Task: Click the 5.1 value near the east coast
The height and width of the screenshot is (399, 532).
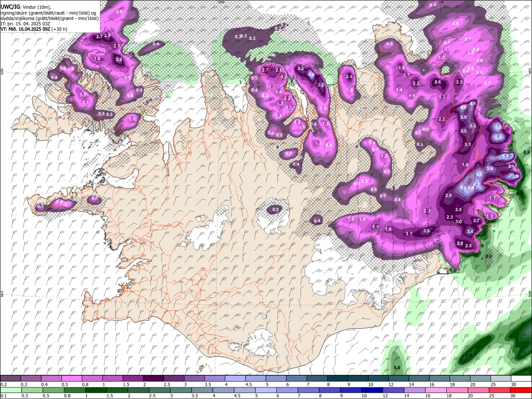Action: (515, 176)
